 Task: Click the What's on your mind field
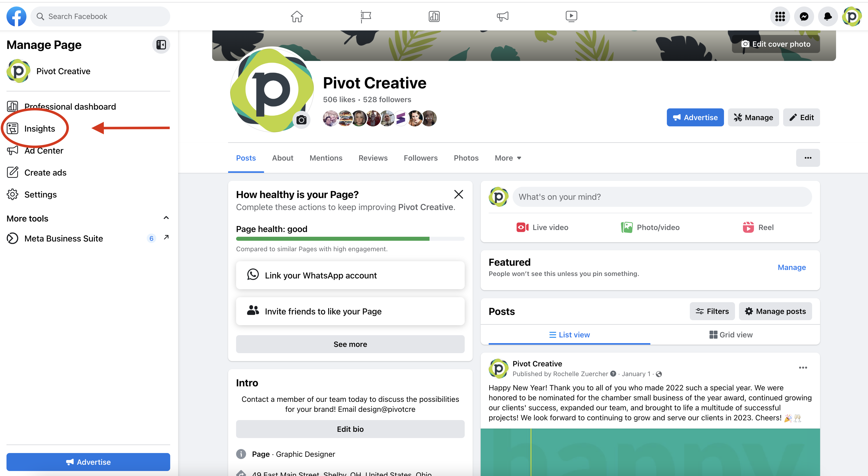pos(662,197)
